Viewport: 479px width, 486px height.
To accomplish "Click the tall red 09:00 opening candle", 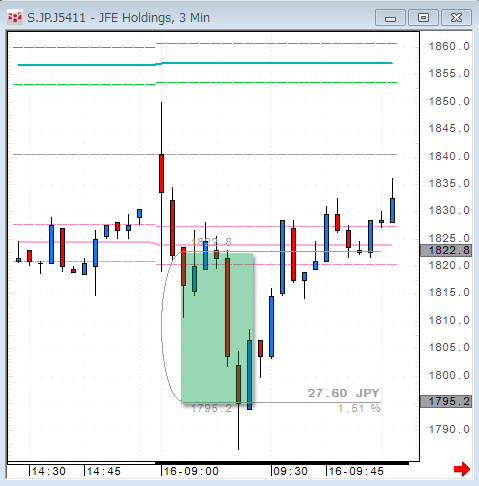I will tap(161, 173).
